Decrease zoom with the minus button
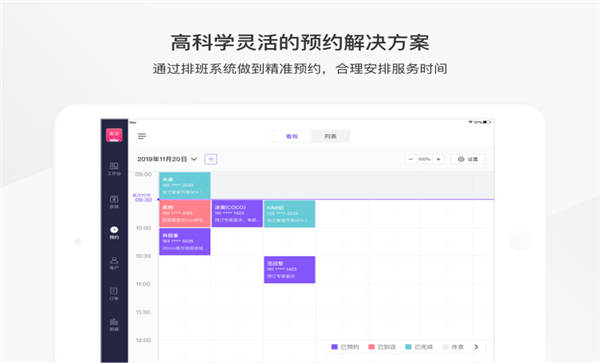 (411, 159)
